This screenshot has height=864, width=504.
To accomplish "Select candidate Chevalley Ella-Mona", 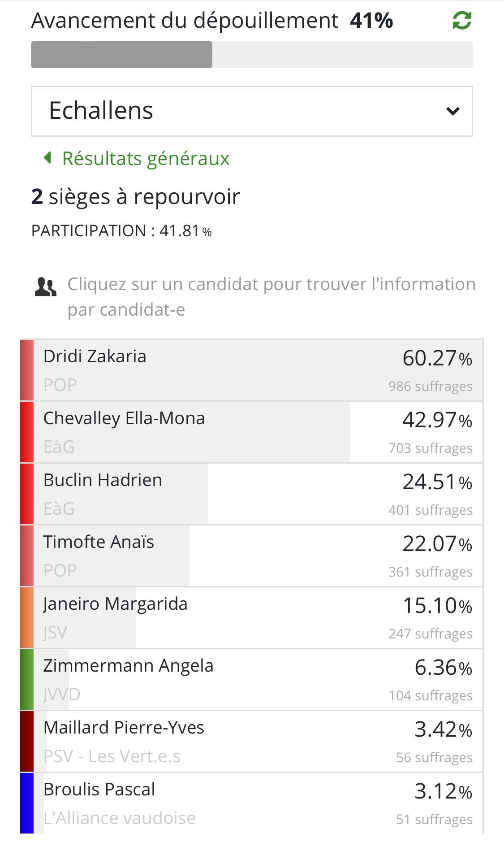I will 252,432.
